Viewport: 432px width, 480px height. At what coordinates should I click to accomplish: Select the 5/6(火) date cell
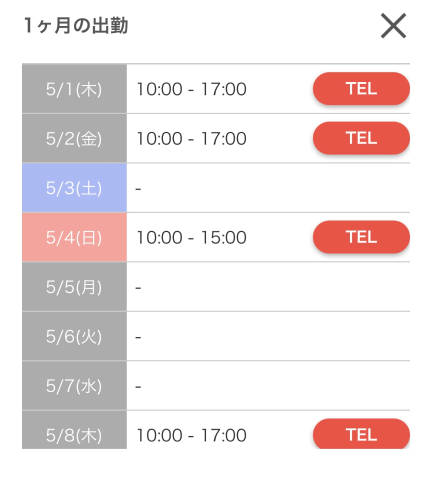(74, 336)
